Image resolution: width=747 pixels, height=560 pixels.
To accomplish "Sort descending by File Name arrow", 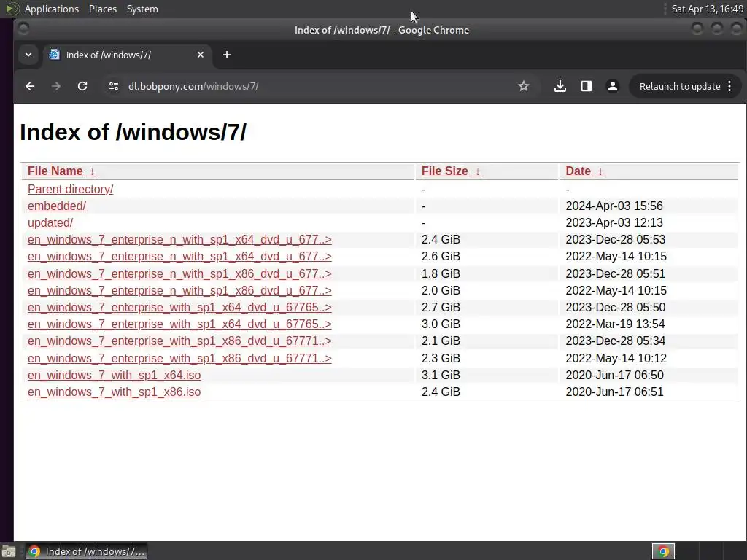I will pyautogui.click(x=93, y=171).
